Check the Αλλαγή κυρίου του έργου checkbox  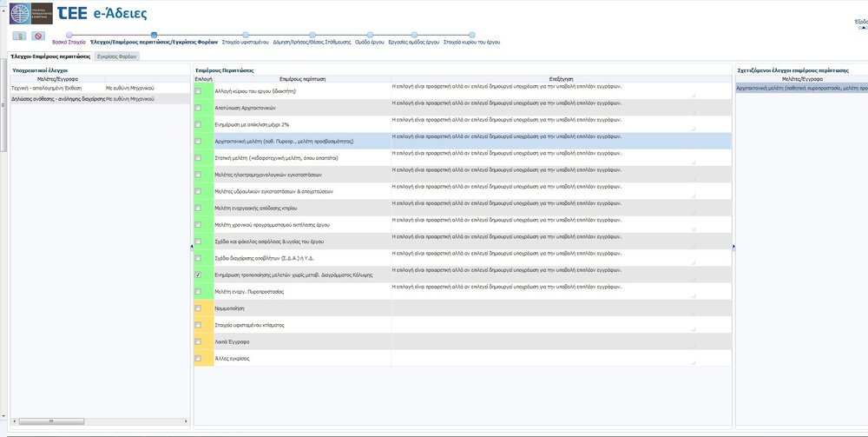click(198, 91)
